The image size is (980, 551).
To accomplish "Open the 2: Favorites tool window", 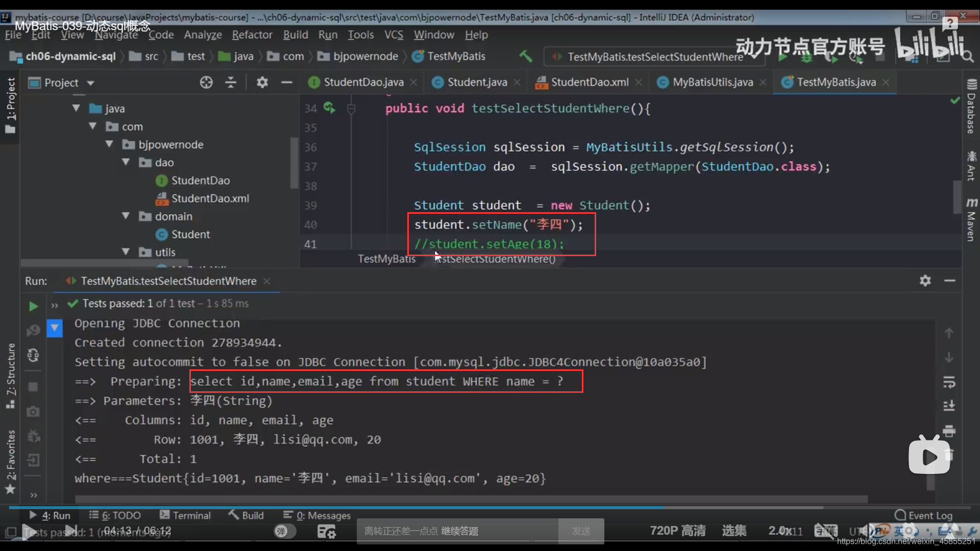I will click(x=10, y=462).
